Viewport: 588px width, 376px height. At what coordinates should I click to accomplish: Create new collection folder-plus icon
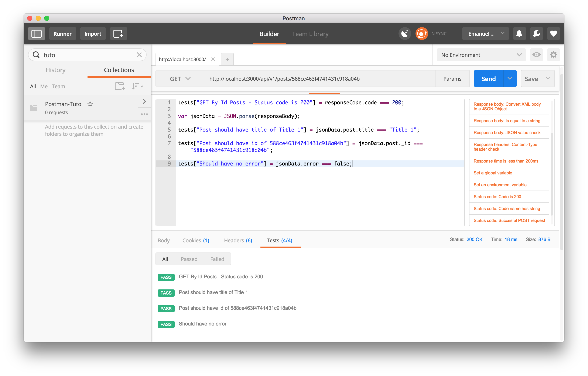point(120,86)
